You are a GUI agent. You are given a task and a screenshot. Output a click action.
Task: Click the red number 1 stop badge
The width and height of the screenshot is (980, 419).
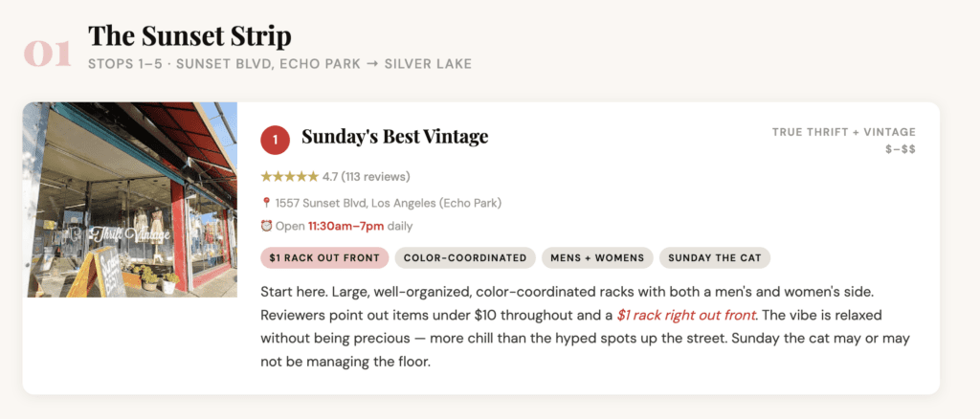(x=275, y=141)
